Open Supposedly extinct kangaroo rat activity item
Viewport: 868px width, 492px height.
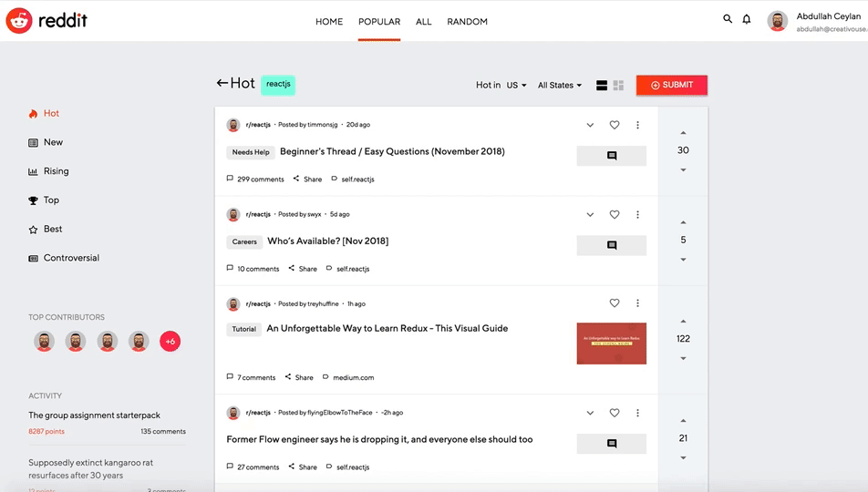[91, 468]
